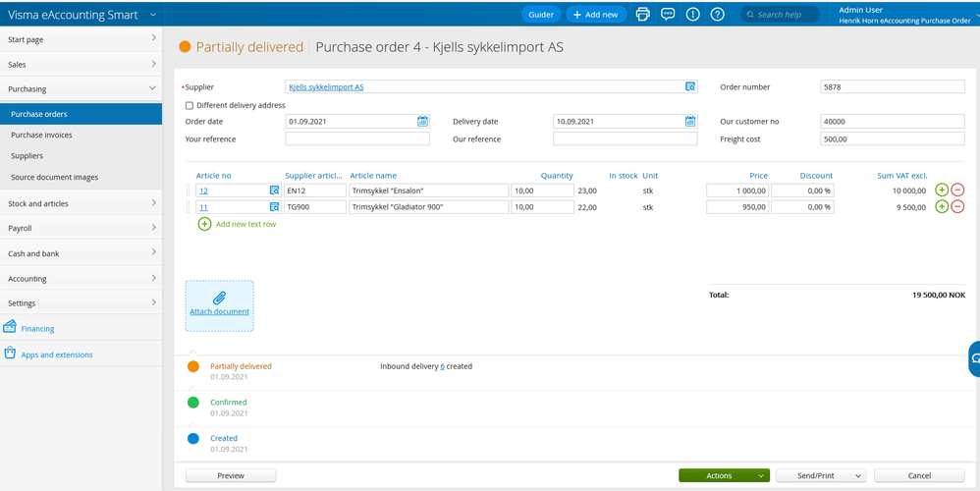The width and height of the screenshot is (980, 491).
Task: Click the Our reference field
Action: coord(625,138)
